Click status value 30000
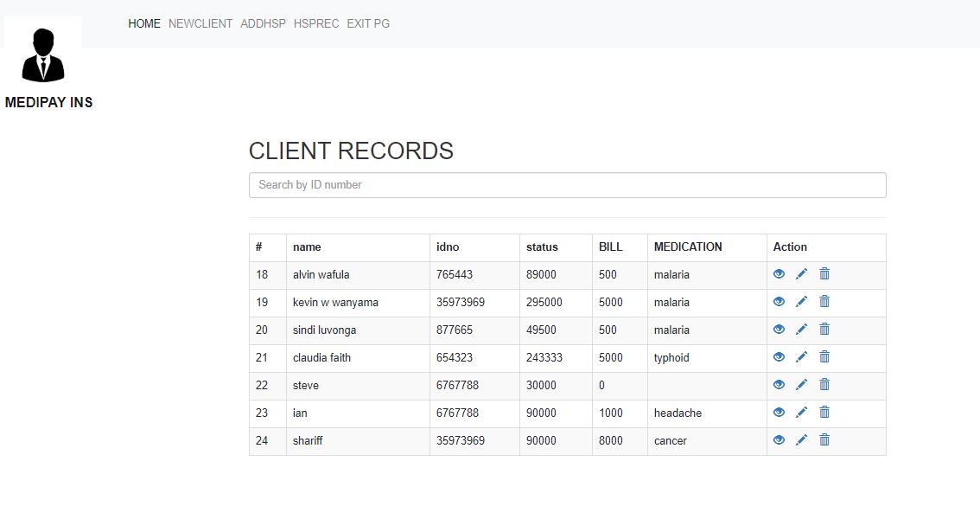 click(x=541, y=385)
